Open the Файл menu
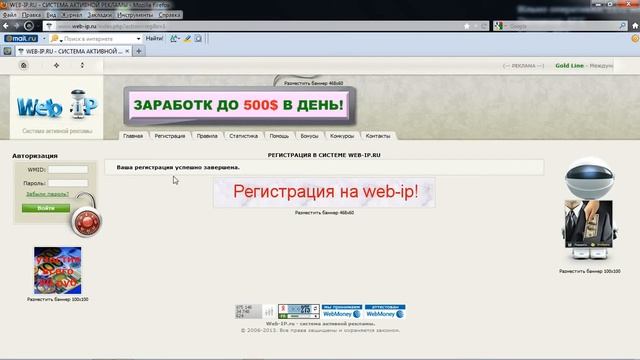Image resolution: width=640 pixels, height=360 pixels. [9, 15]
